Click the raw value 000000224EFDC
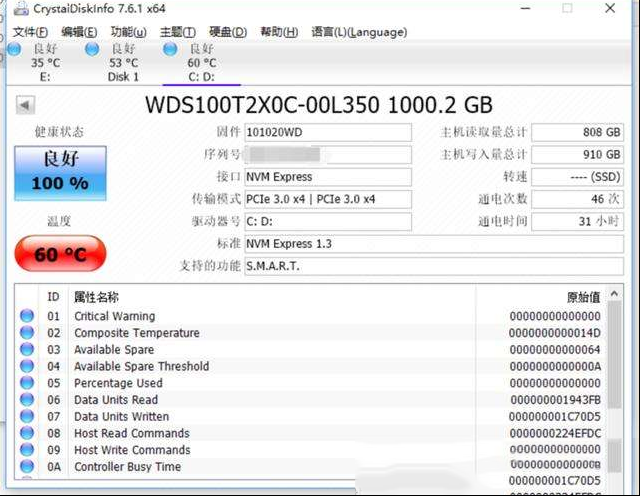The width and height of the screenshot is (640, 496). [x=555, y=433]
